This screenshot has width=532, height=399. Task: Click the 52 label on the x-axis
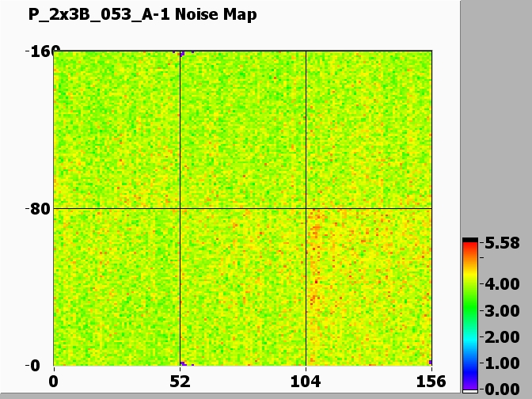(x=180, y=382)
